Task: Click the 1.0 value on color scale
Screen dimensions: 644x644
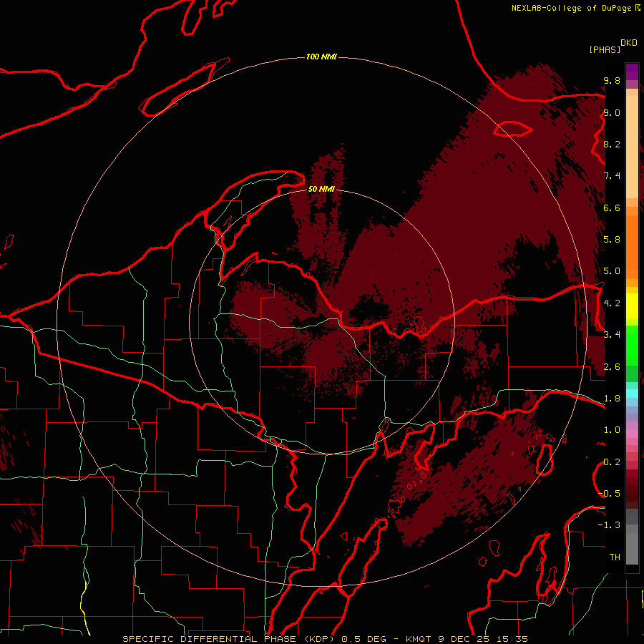Action: (x=612, y=430)
